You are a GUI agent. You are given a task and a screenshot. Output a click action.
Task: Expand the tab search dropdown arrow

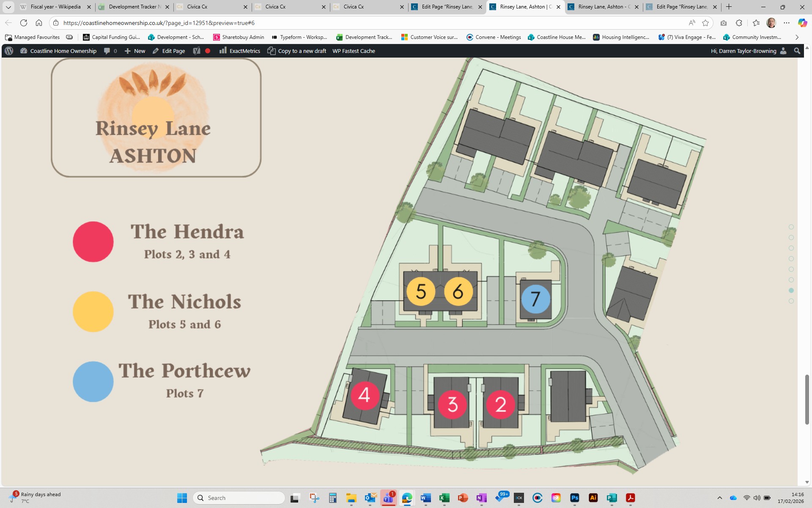pos(8,7)
